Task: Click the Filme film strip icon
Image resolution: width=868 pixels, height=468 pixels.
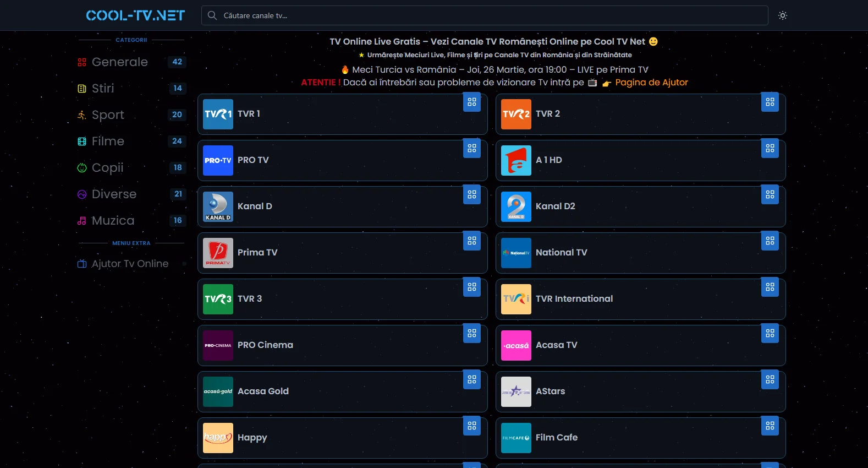Action: (x=82, y=142)
